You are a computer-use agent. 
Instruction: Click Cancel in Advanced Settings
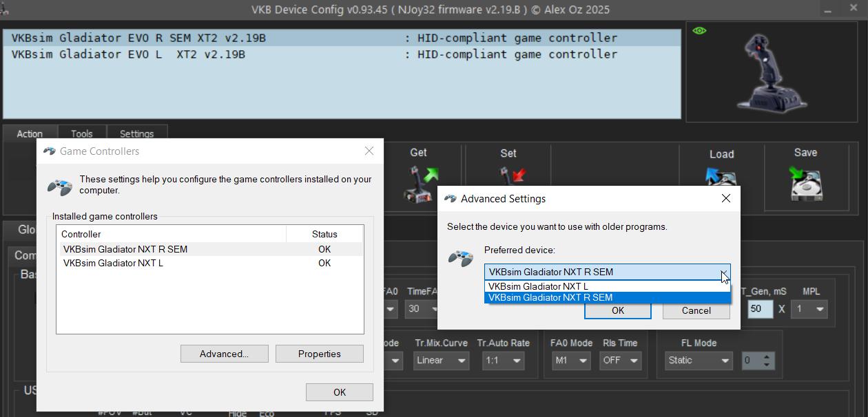pos(696,310)
